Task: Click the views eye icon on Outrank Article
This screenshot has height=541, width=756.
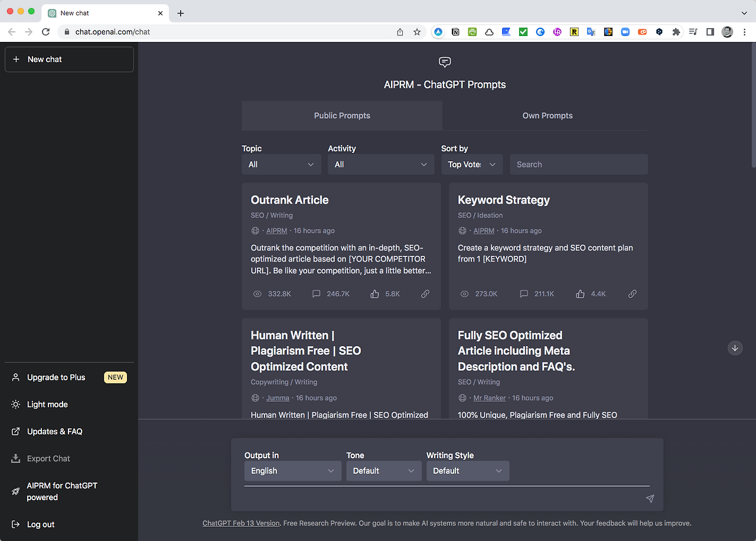Action: tap(257, 294)
